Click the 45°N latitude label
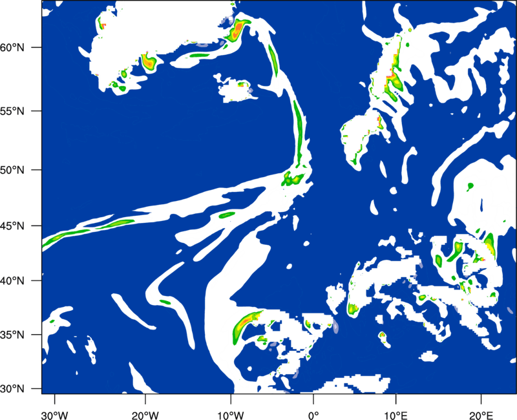The width and height of the screenshot is (517, 420). coord(12,226)
